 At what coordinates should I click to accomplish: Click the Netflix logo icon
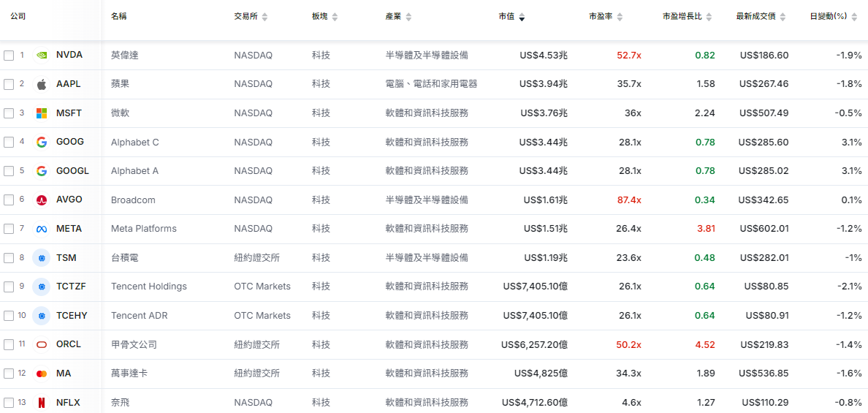coord(42,402)
